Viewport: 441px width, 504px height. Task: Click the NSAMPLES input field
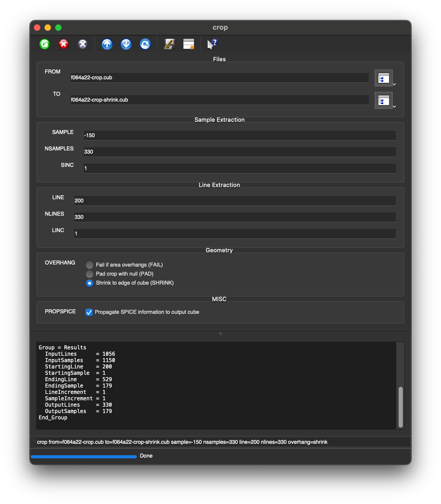click(240, 152)
